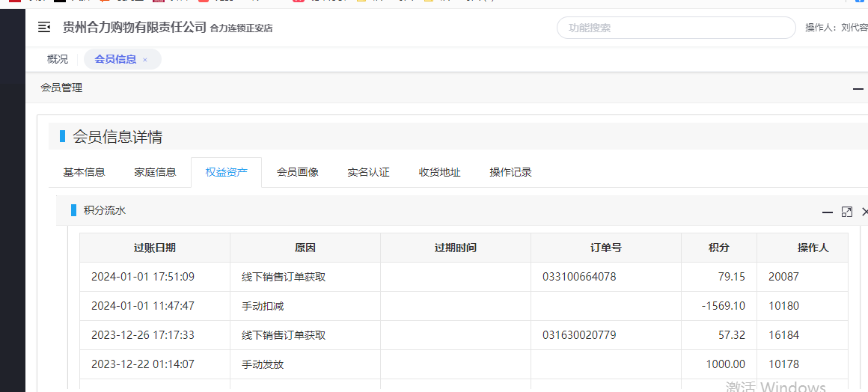This screenshot has width=868, height=392.
Task: Open the 基本信息 tab
Action: (84, 172)
